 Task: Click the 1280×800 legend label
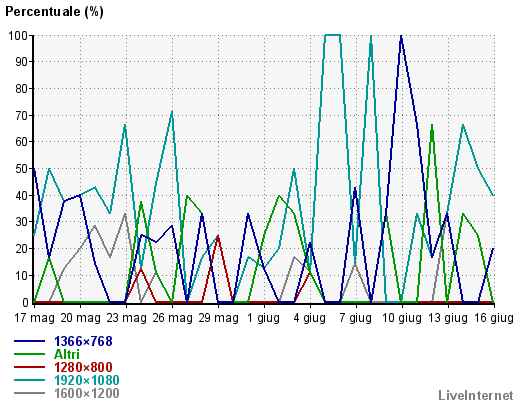(x=83, y=367)
